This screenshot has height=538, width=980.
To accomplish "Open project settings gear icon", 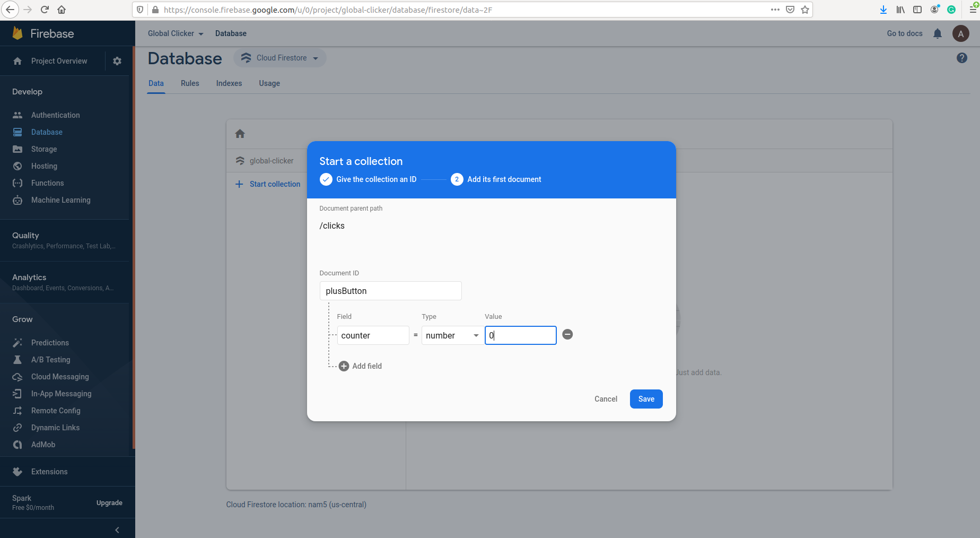I will [x=117, y=61].
